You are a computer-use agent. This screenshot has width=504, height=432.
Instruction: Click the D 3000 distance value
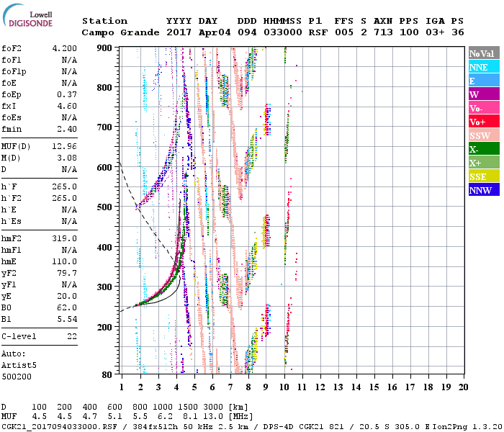click(x=213, y=408)
